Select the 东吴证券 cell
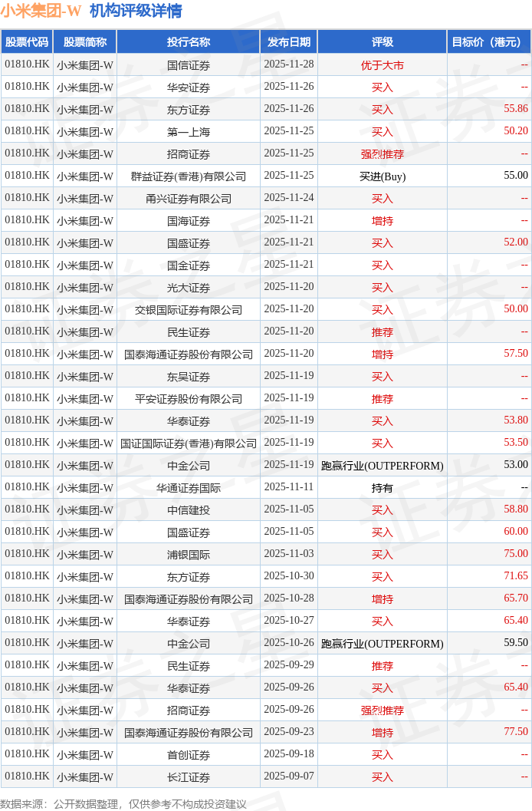 coord(189,377)
